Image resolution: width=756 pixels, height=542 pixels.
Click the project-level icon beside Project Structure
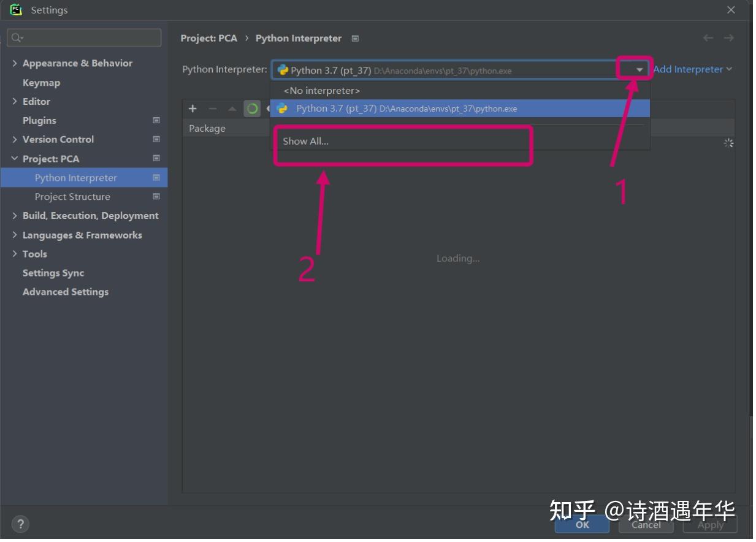[x=156, y=196]
